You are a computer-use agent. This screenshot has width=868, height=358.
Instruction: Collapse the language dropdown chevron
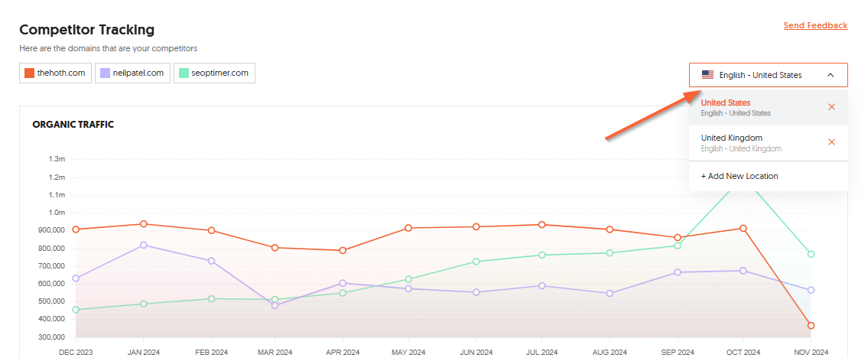click(831, 75)
